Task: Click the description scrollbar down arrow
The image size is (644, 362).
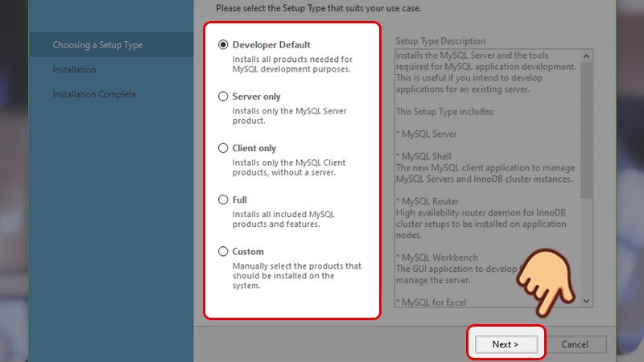Action: 586,300
